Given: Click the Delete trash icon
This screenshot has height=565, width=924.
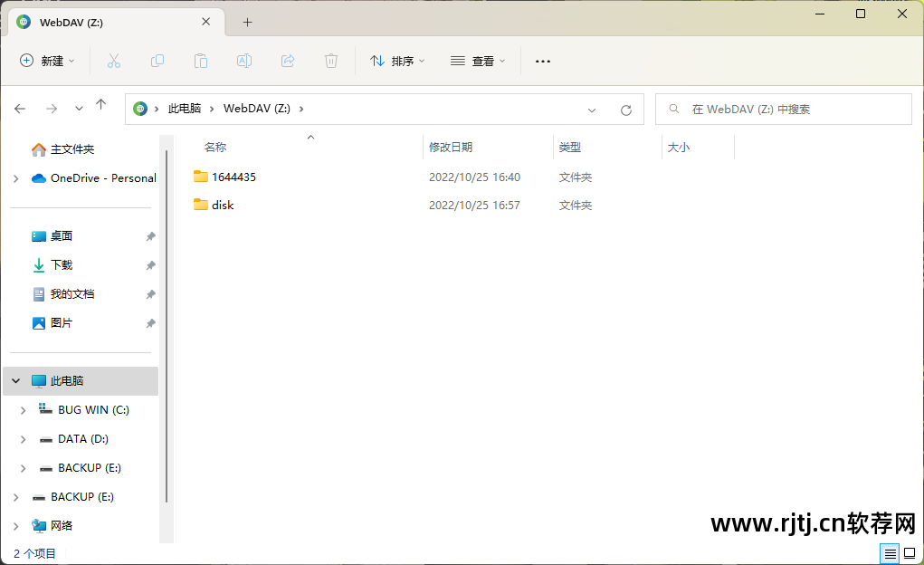Looking at the screenshot, I should pos(330,61).
